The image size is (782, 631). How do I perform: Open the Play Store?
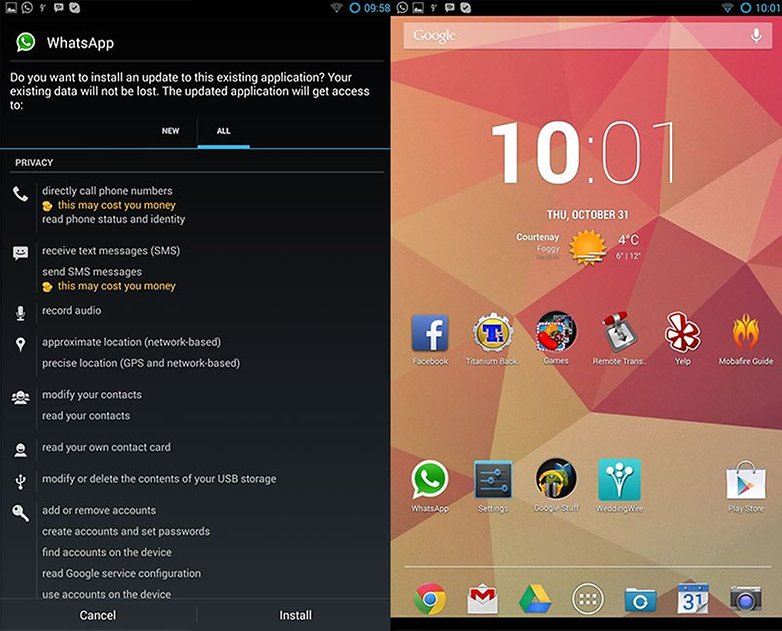click(x=746, y=480)
